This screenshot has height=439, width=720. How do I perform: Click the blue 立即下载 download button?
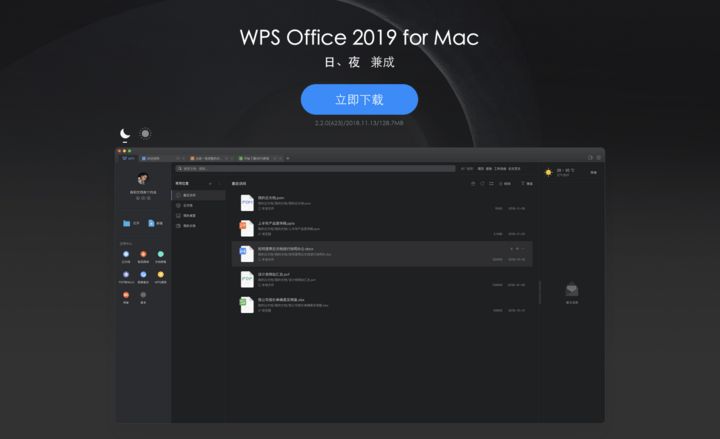pos(359,99)
